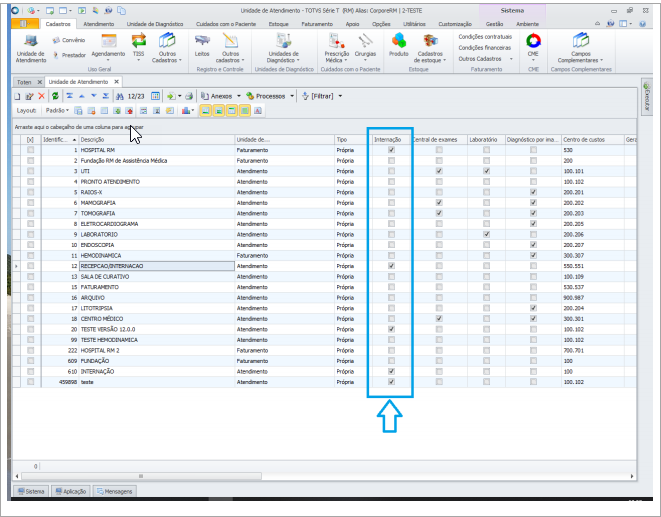Screen dimensions: 661x517
Task: Select the TOMOGRAFIA description cell
Action: [157, 213]
